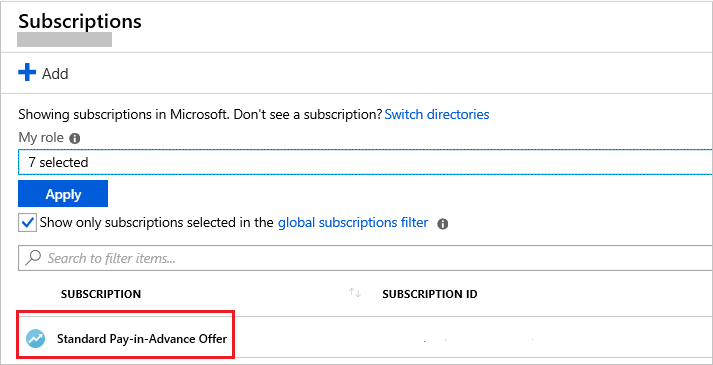Sort by the SUBSCRIPTION column header
The image size is (713, 365).
[x=101, y=294]
